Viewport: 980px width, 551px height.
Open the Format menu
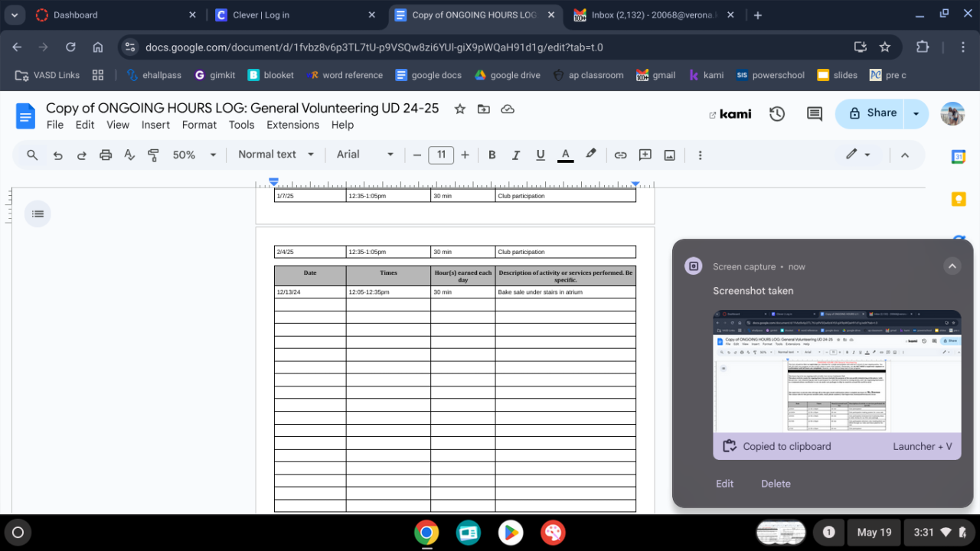[199, 125]
